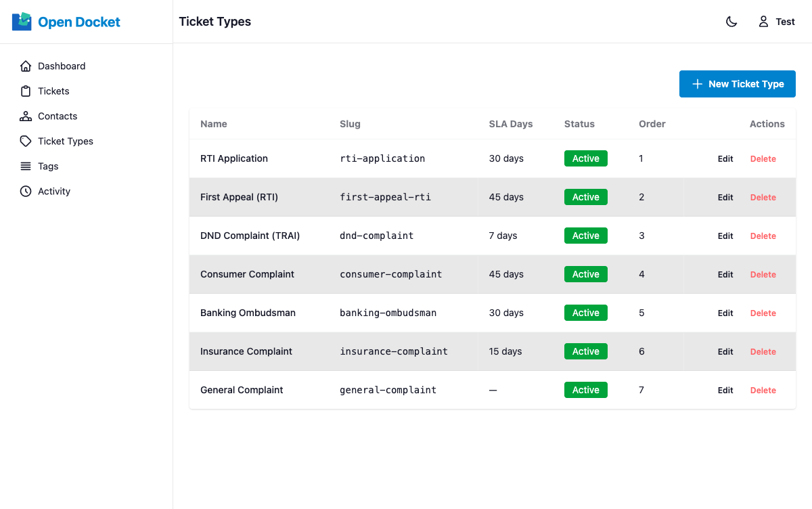
Task: Toggle Active status for RTI Application
Action: click(585, 158)
